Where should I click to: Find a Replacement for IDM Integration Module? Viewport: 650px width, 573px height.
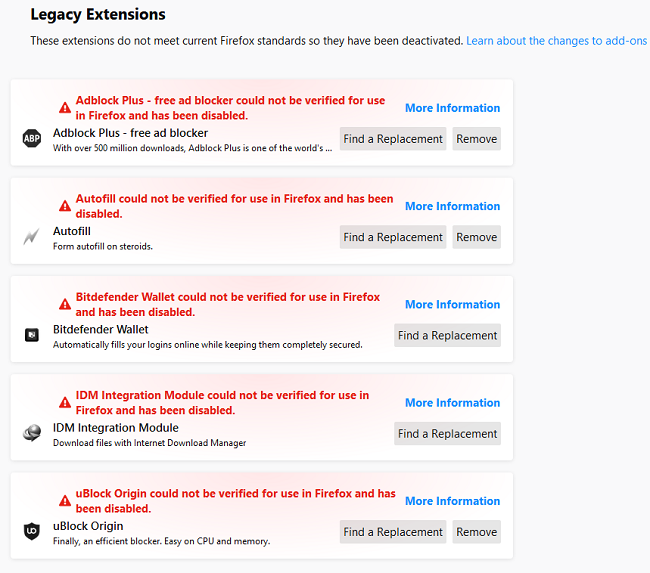tap(447, 434)
